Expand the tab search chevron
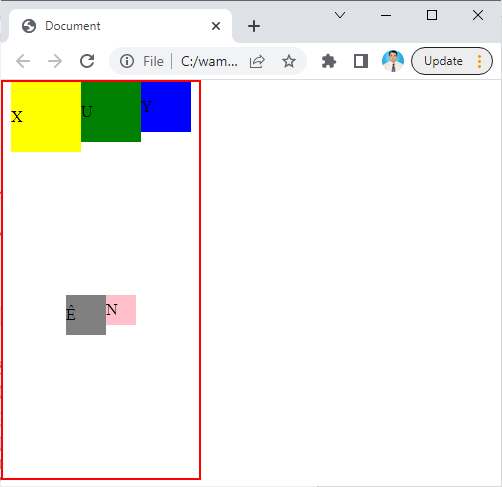The image size is (502, 487). (340, 15)
